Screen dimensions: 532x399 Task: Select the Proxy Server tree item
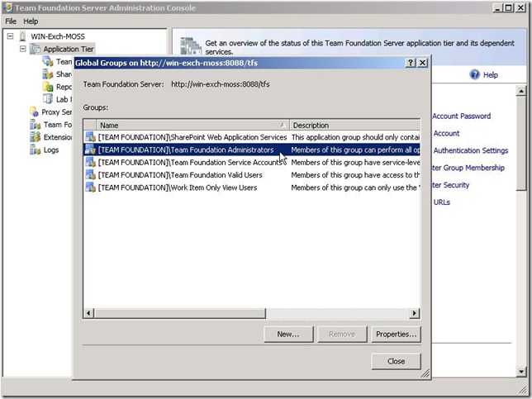click(x=56, y=112)
